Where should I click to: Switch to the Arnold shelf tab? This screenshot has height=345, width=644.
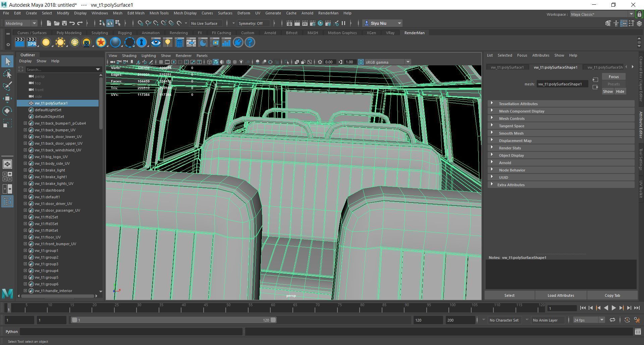270,33
